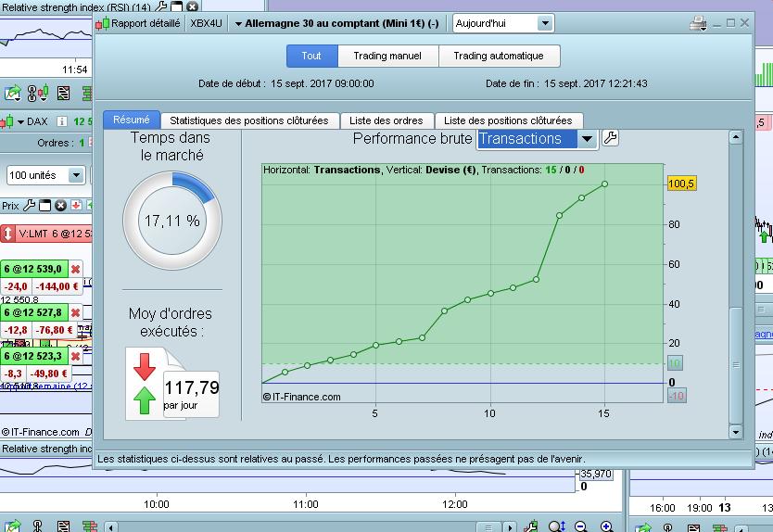
Task: Open the Aujourd'hui period dropdown
Action: (545, 23)
